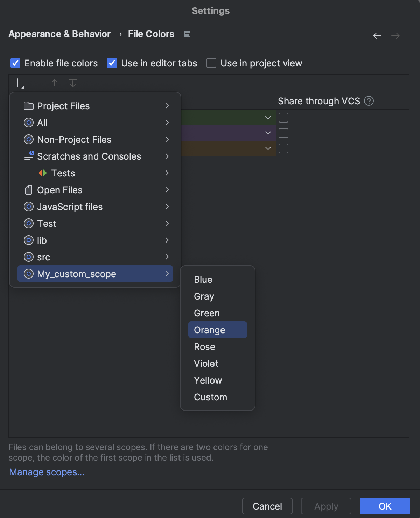This screenshot has height=518, width=420.
Task: Select Custom in the color submenu
Action: pyautogui.click(x=210, y=397)
